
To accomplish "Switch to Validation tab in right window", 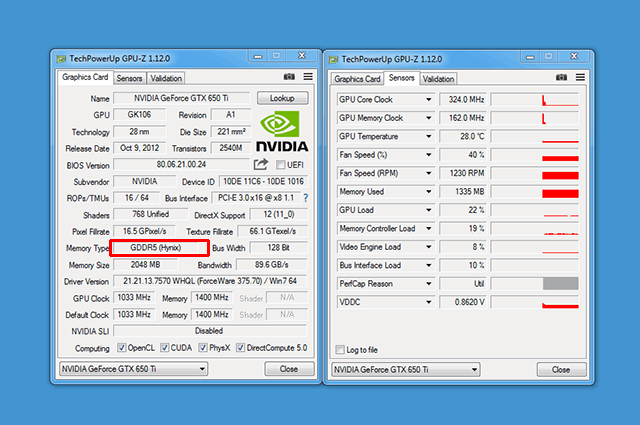I will pos(438,79).
